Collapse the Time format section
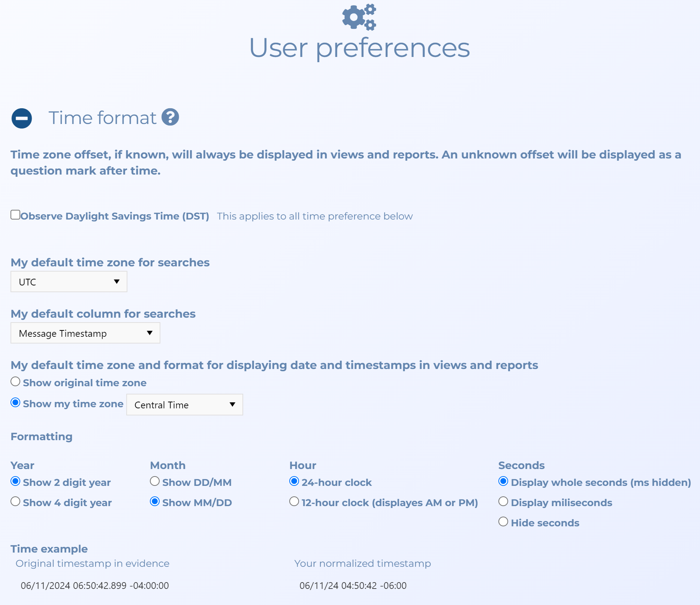The image size is (700, 605). click(22, 118)
